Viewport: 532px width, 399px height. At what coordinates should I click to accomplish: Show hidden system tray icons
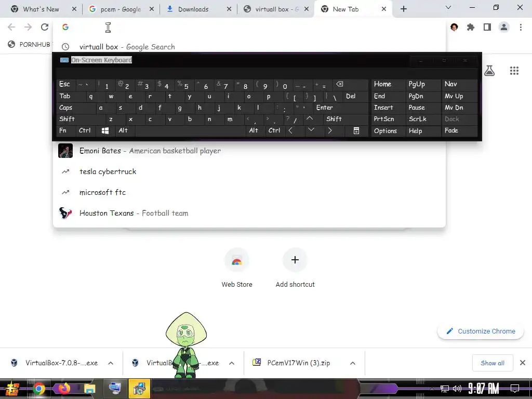pos(432,389)
